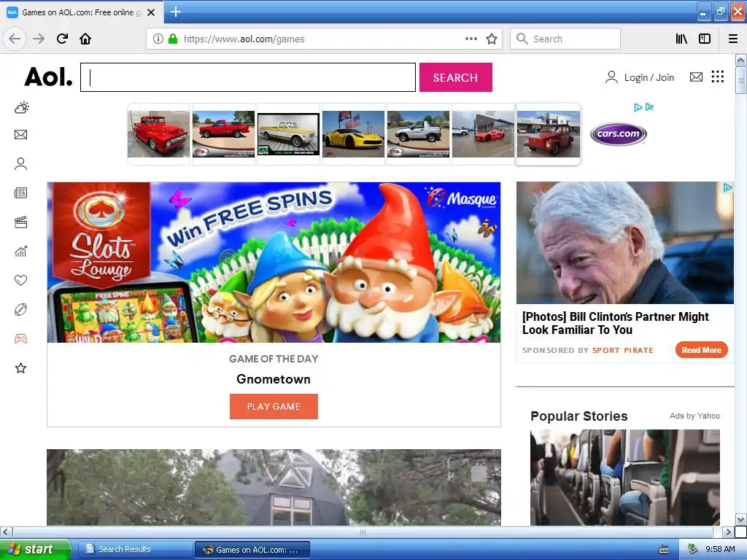Click the AOL logo

[48, 77]
